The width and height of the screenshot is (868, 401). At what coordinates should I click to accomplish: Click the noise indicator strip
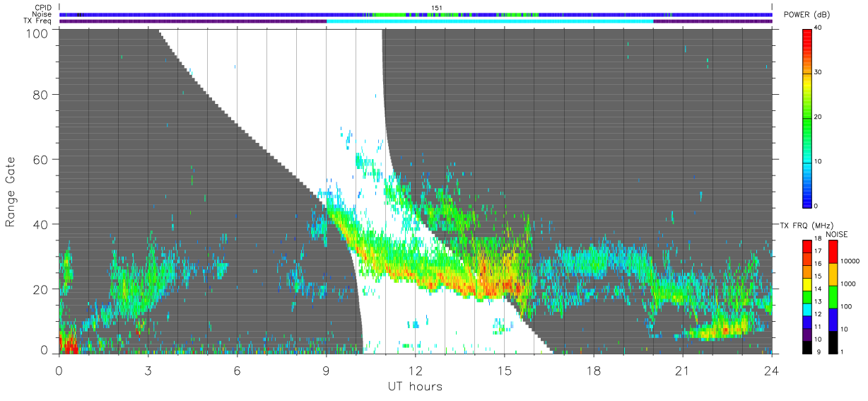[415, 14]
